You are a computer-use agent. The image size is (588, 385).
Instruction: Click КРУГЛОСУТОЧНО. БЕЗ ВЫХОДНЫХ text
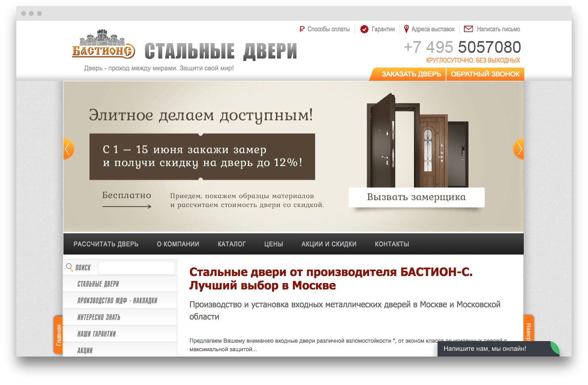coord(473,60)
